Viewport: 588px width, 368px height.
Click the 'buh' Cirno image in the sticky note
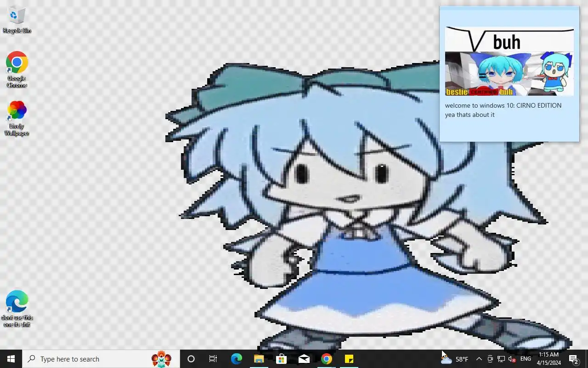[x=509, y=61]
